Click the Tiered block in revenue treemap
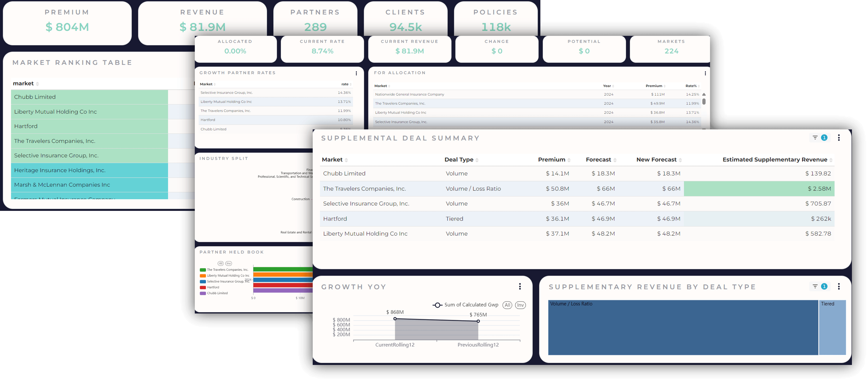The height and width of the screenshot is (381, 868). pos(832,327)
